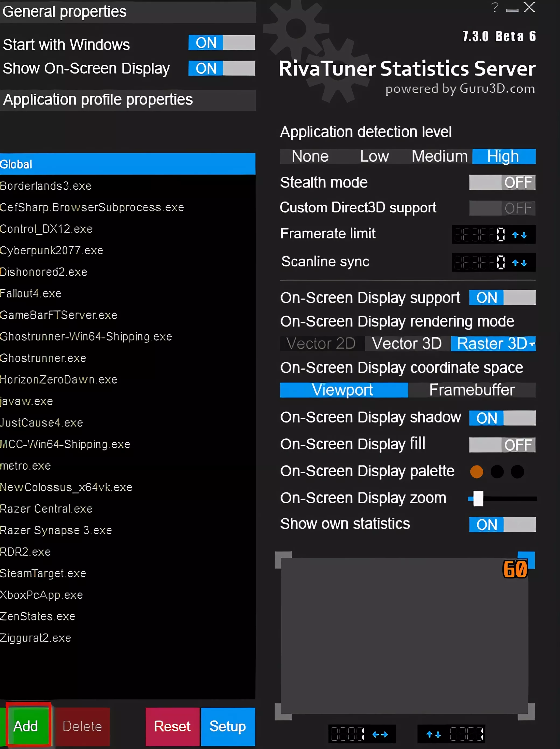Toggle Start with Windows switch

(222, 43)
